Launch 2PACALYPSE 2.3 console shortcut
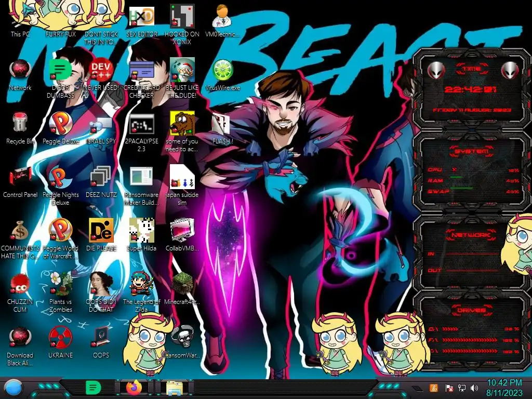532x399 pixels. 141,132
